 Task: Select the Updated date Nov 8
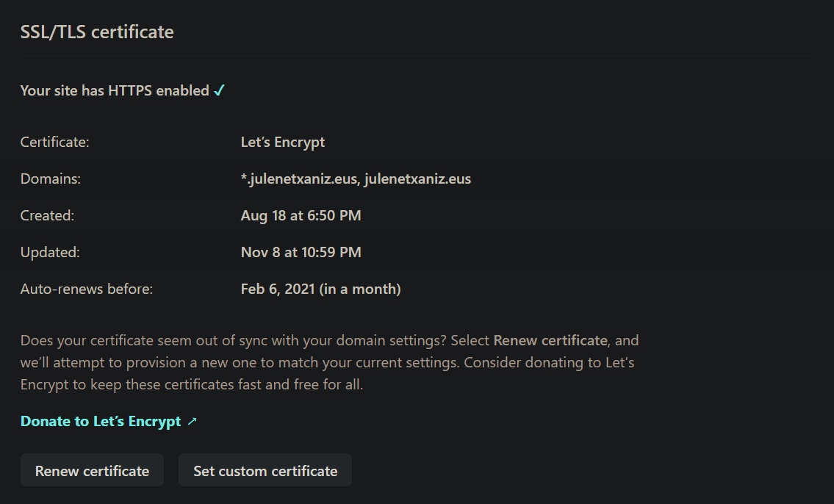[301, 251]
